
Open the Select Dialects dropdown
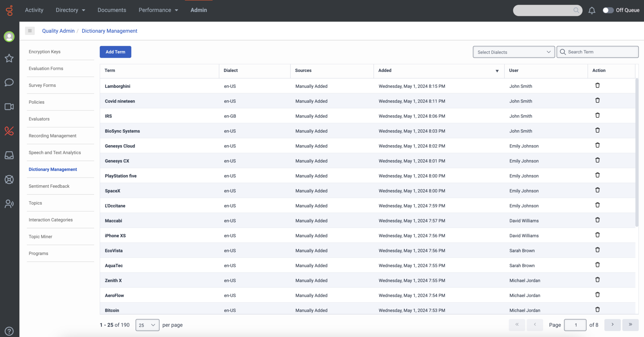pos(513,52)
